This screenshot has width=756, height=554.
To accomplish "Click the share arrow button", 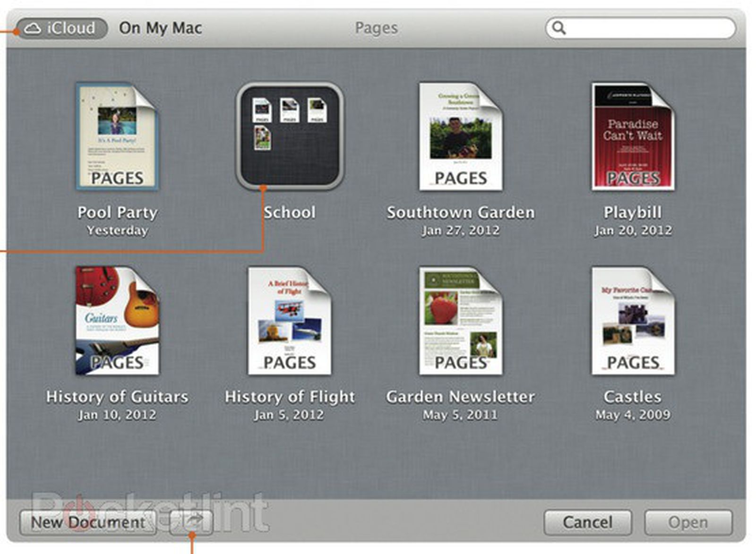I will point(191,522).
